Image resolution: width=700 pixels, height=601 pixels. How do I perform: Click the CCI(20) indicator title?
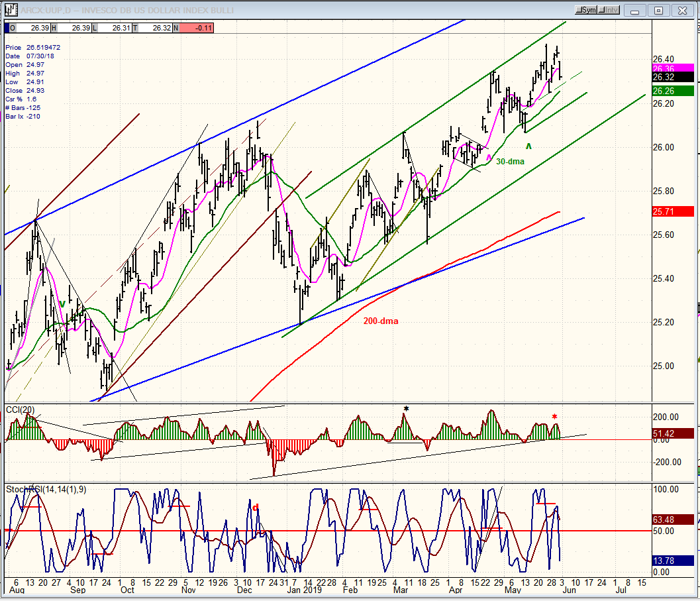[20, 410]
